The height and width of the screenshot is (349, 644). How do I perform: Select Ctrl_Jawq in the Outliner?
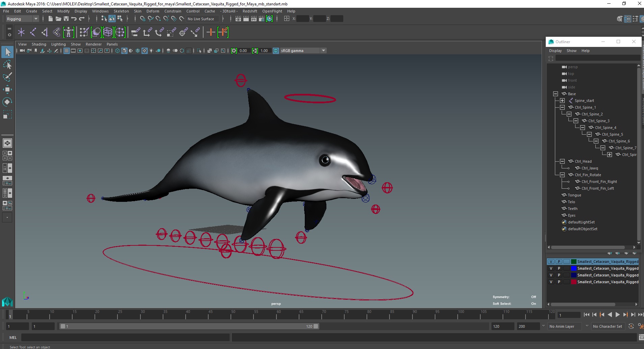click(x=590, y=168)
